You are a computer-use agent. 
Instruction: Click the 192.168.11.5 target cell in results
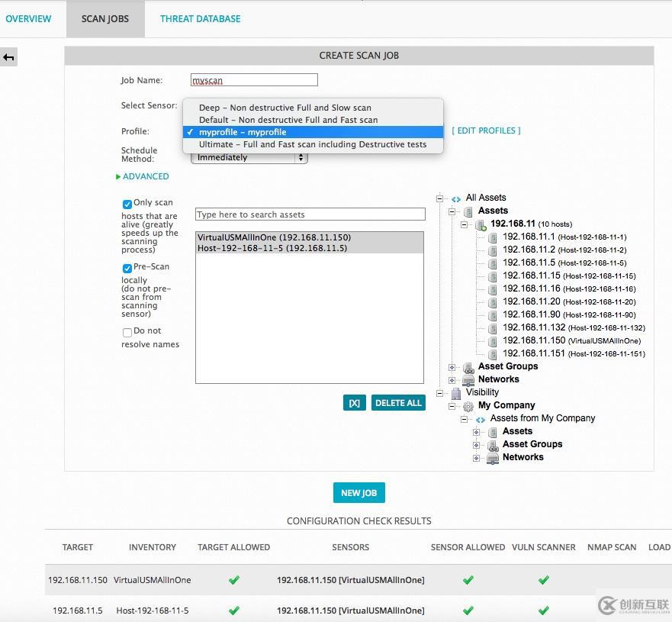click(78, 611)
